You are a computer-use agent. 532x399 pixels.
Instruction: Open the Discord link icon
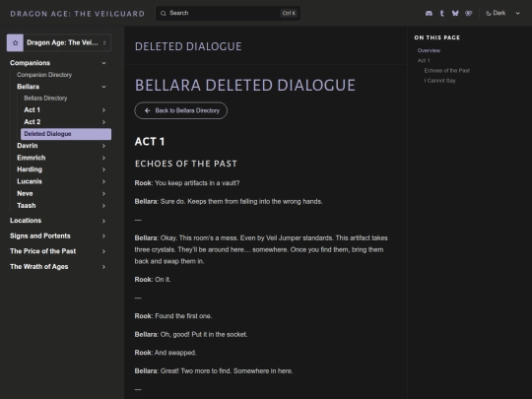click(x=429, y=13)
